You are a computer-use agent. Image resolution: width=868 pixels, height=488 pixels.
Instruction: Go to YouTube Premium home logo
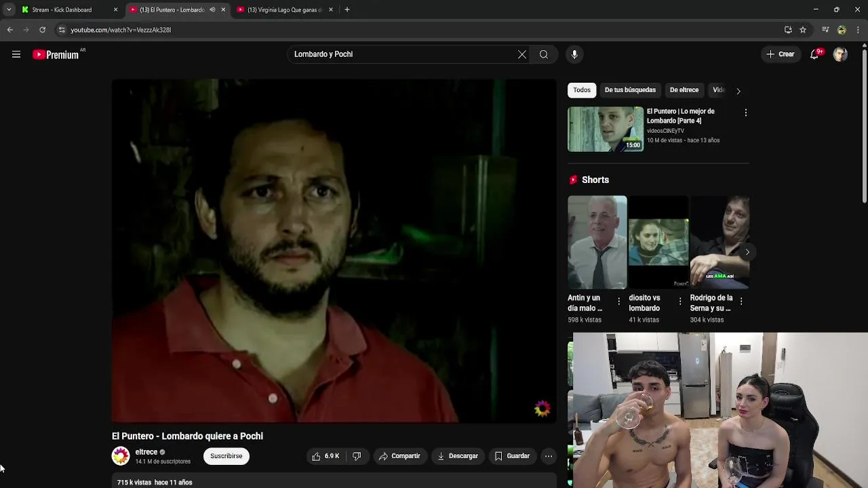pos(56,54)
